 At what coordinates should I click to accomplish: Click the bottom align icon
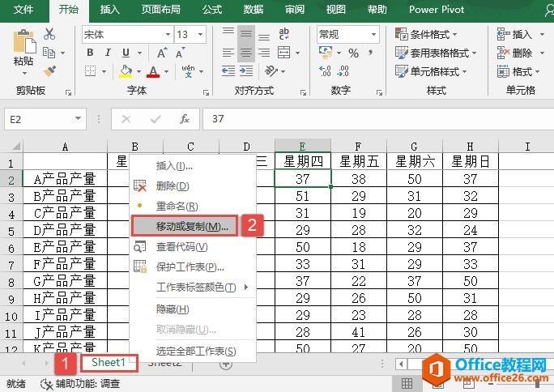[264, 35]
